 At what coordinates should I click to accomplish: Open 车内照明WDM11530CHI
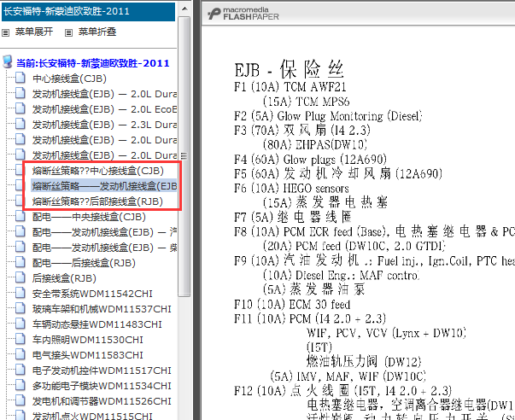click(88, 340)
